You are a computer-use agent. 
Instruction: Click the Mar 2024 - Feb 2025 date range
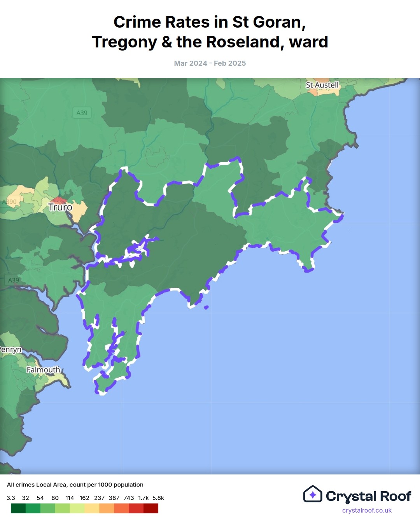coord(210,63)
